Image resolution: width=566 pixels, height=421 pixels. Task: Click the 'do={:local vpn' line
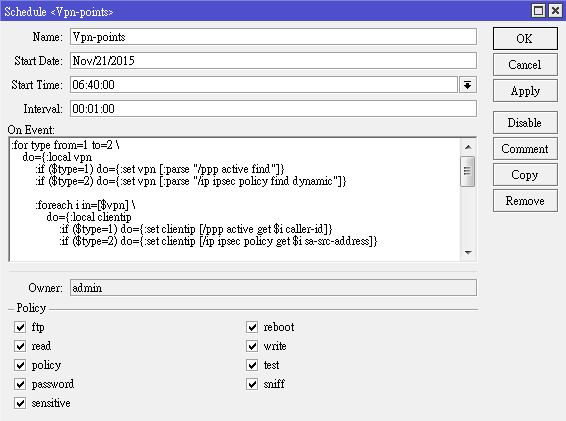tap(57, 157)
